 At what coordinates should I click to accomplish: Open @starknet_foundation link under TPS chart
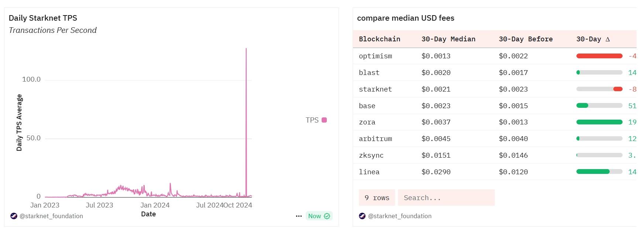point(51,216)
